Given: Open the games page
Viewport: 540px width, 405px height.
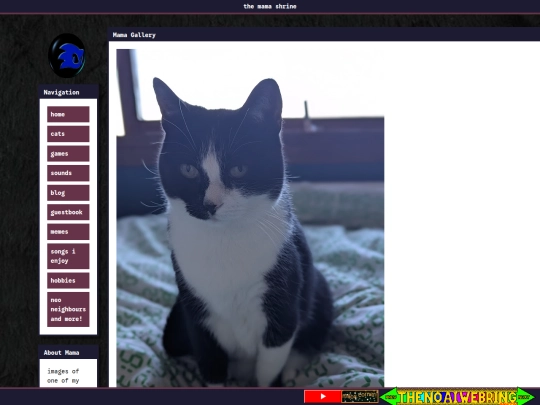Looking at the screenshot, I should pyautogui.click(x=68, y=154).
